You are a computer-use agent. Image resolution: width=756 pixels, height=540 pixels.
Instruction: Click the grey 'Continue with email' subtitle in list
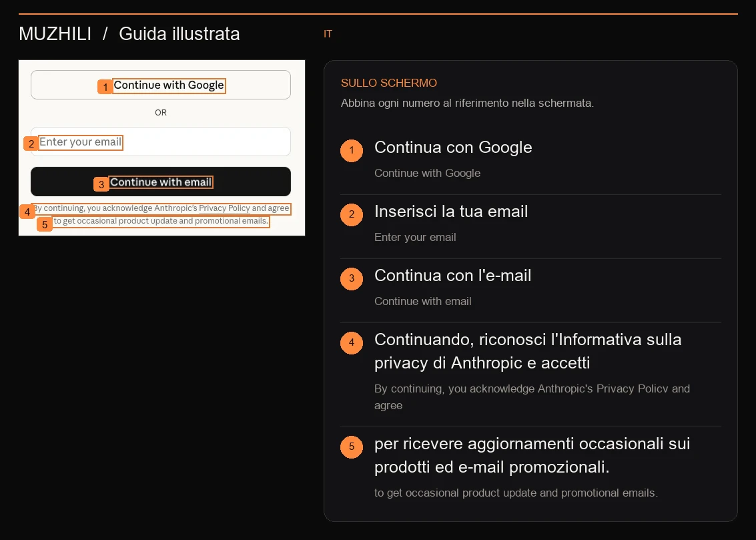click(423, 301)
